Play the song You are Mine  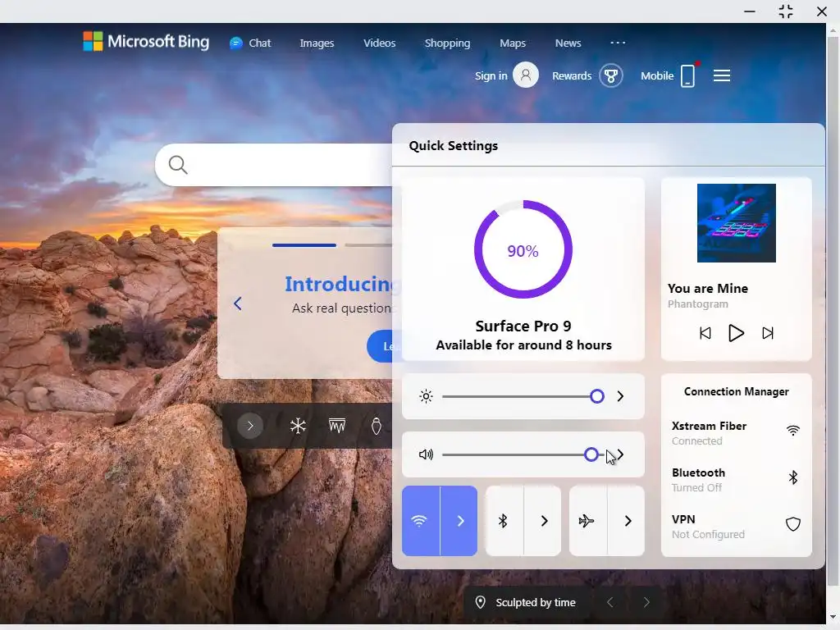tap(736, 333)
